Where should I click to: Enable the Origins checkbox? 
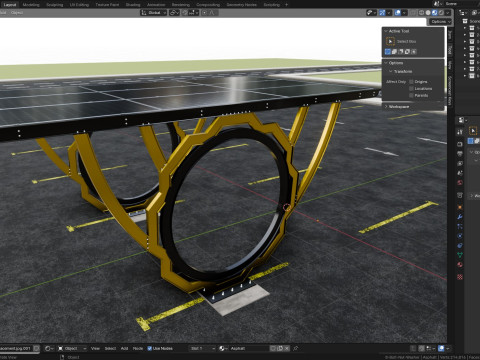coord(411,82)
